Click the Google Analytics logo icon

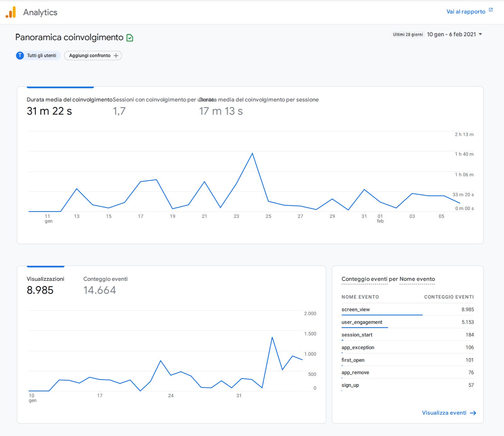[x=11, y=12]
